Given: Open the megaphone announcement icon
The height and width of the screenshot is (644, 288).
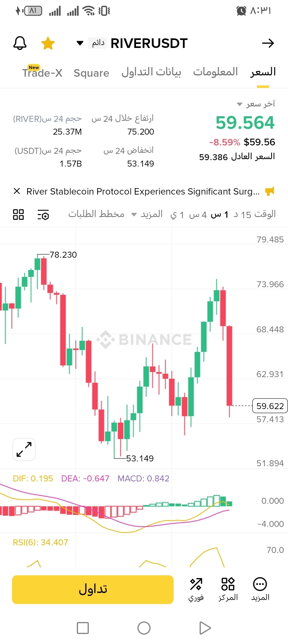Looking at the screenshot, I should click(270, 191).
